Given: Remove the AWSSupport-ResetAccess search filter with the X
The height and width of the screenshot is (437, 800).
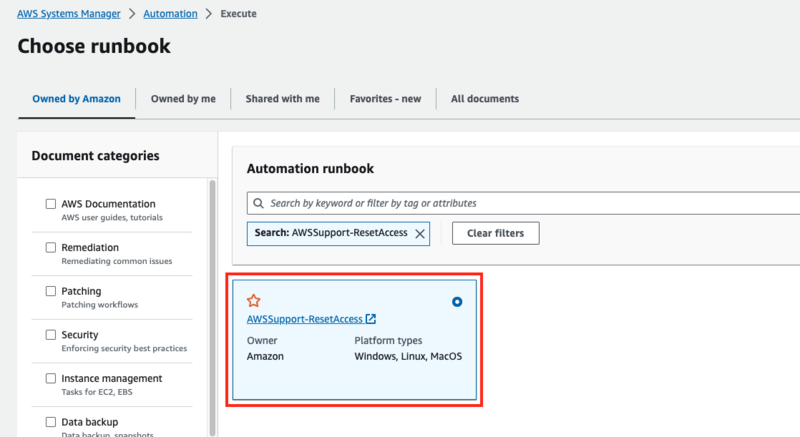Looking at the screenshot, I should point(420,234).
